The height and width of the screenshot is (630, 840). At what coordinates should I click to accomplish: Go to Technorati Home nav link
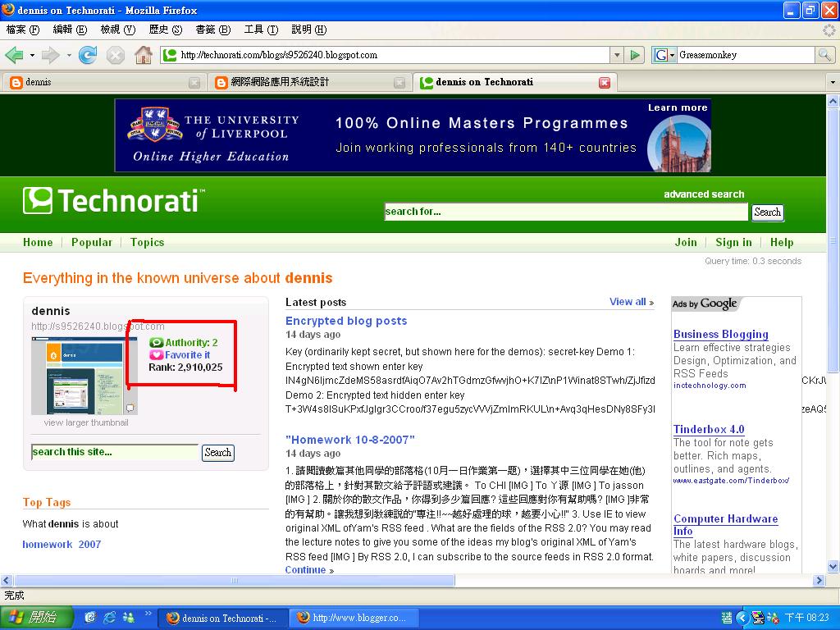click(x=38, y=242)
